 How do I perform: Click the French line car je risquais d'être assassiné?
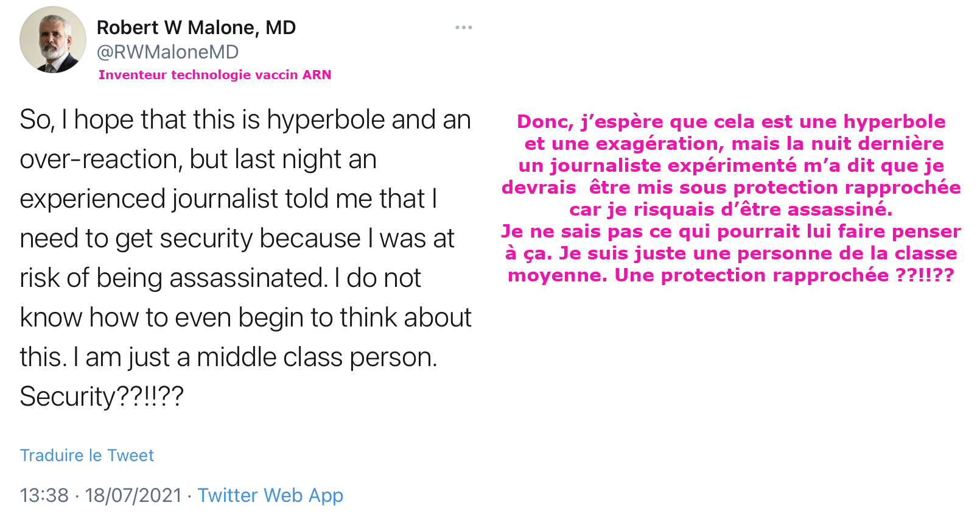pyautogui.click(x=730, y=210)
